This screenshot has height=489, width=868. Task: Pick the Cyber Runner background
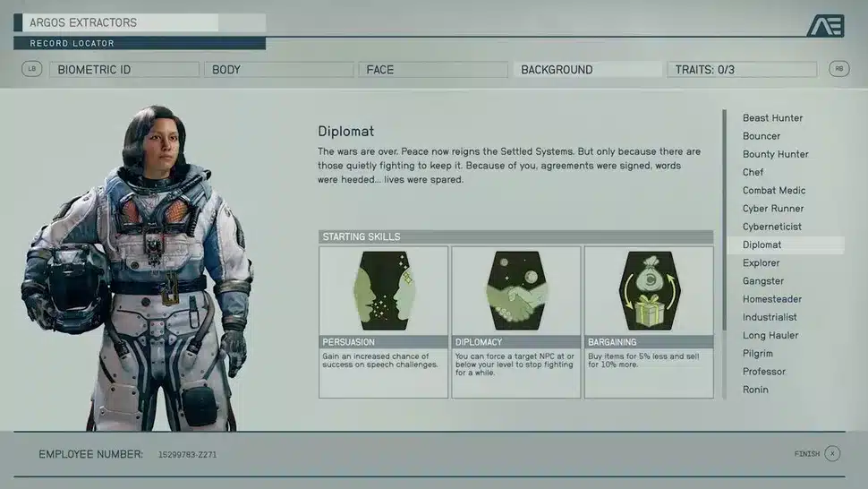772,209
